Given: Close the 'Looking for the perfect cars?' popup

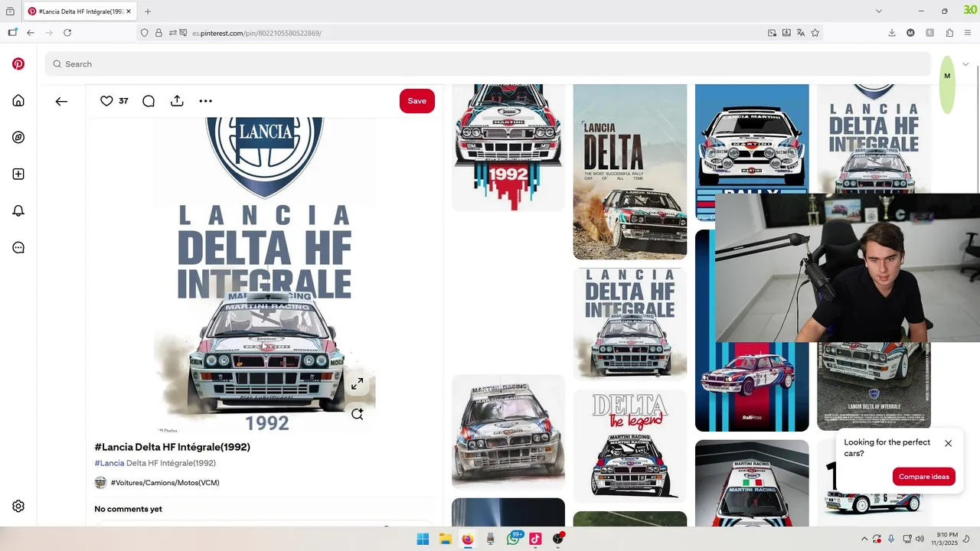Looking at the screenshot, I should (x=948, y=443).
